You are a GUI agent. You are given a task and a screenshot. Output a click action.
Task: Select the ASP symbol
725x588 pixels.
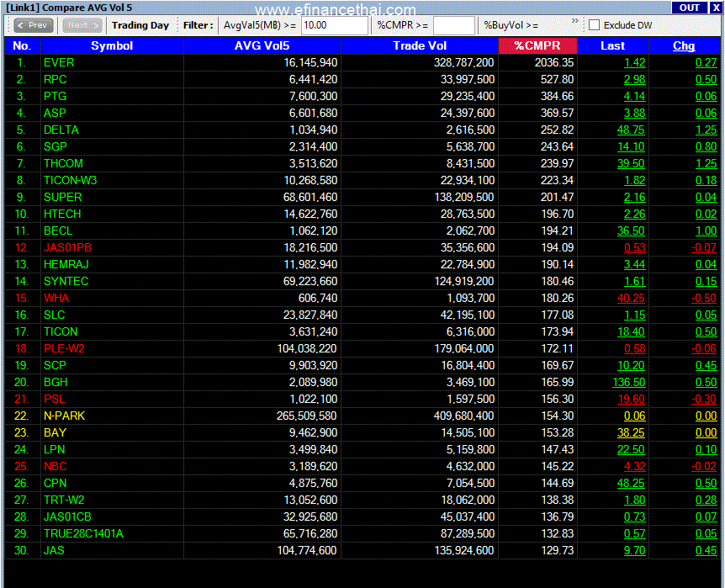[55, 113]
